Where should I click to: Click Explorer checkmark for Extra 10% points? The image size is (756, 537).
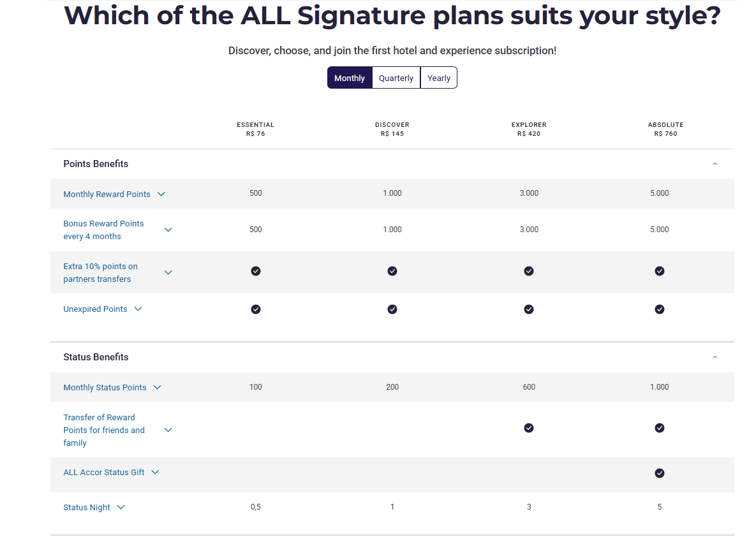tap(529, 271)
